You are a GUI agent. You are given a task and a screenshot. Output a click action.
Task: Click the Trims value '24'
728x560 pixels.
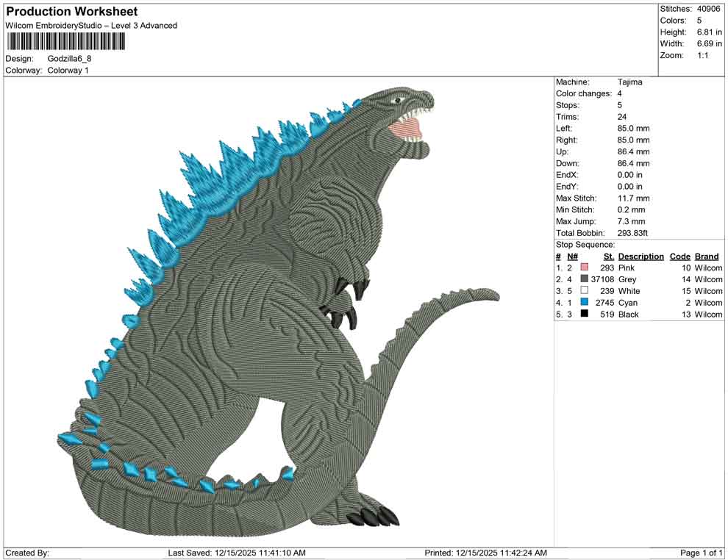click(622, 117)
